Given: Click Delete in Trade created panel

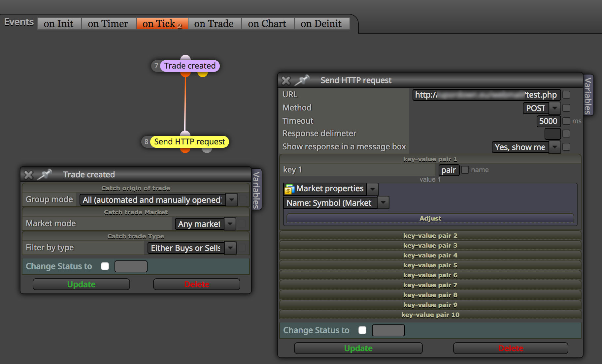Looking at the screenshot, I should [197, 284].
